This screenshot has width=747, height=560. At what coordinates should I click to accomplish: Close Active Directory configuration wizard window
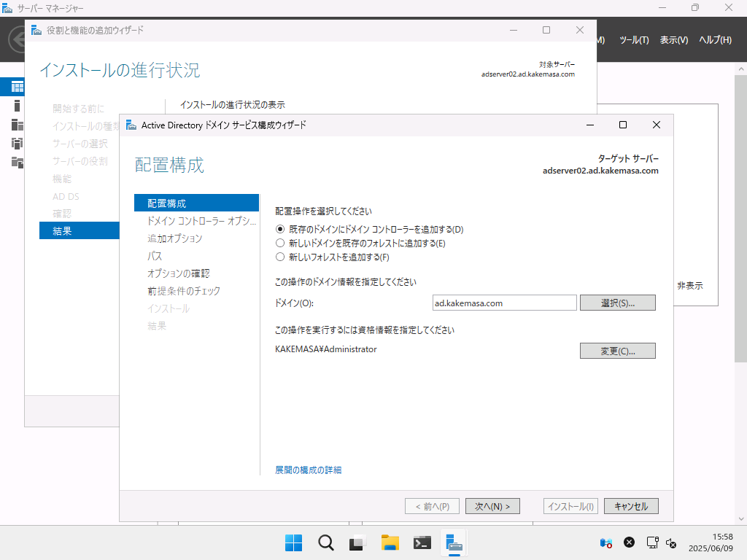(x=657, y=125)
